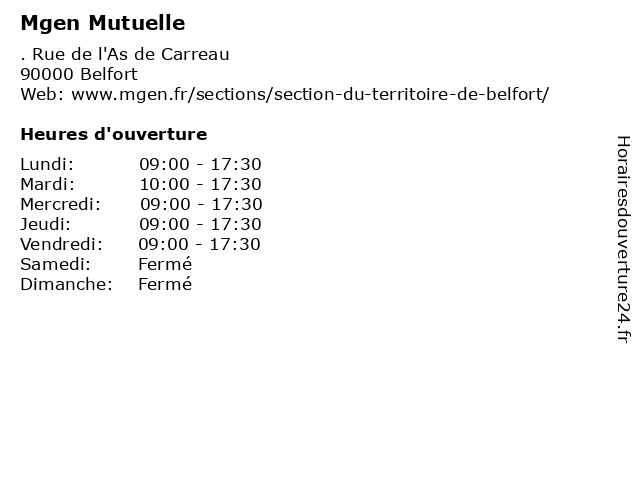Click the Dimanche Fermé status
Screen dimensions: 640x480
[x=165, y=284]
